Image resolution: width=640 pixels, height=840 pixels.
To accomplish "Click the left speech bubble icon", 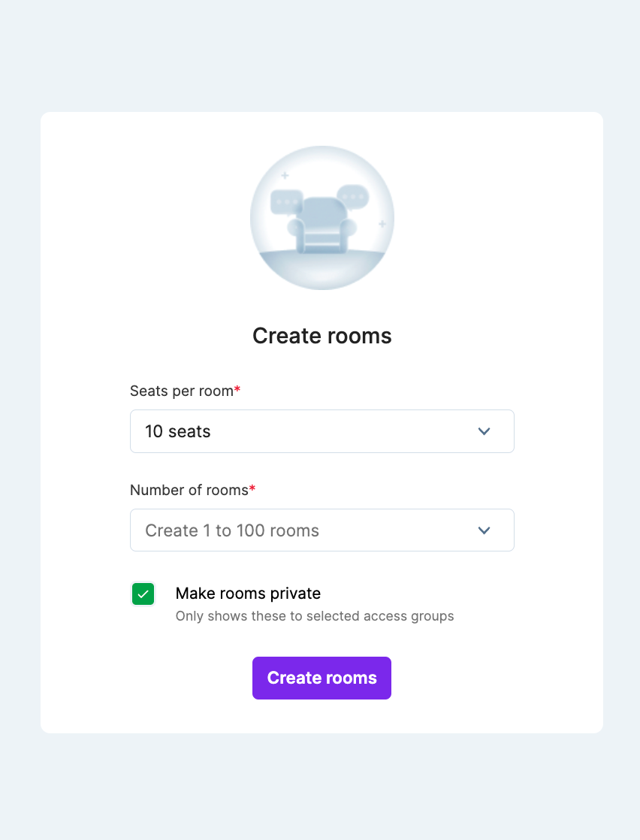I will pyautogui.click(x=286, y=202).
